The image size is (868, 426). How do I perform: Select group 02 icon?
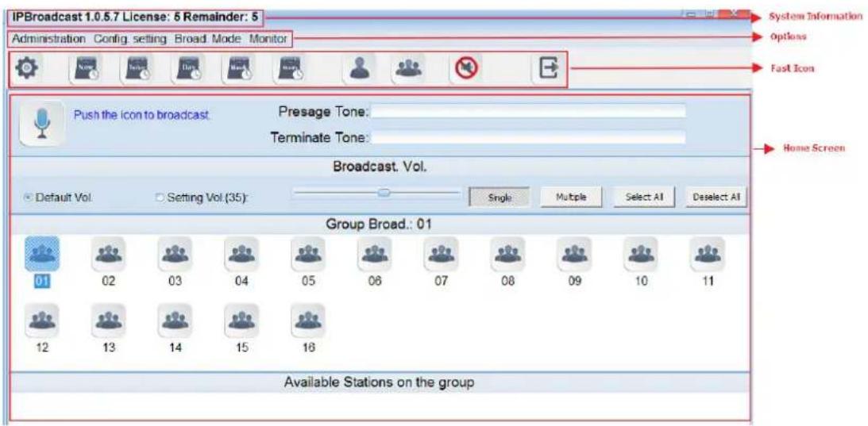click(x=109, y=253)
